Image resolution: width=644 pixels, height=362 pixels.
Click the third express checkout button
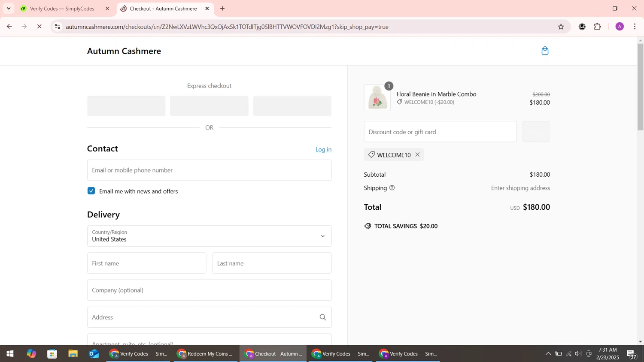pos(292,106)
